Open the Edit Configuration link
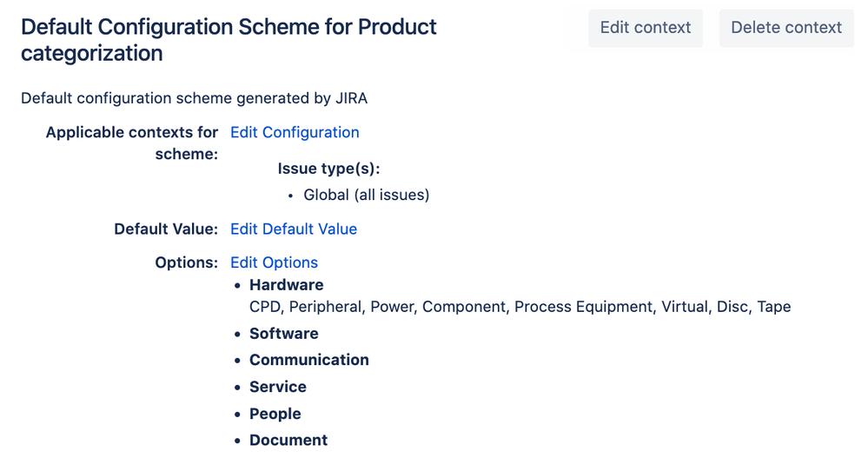The height and width of the screenshot is (458, 868). pos(295,132)
